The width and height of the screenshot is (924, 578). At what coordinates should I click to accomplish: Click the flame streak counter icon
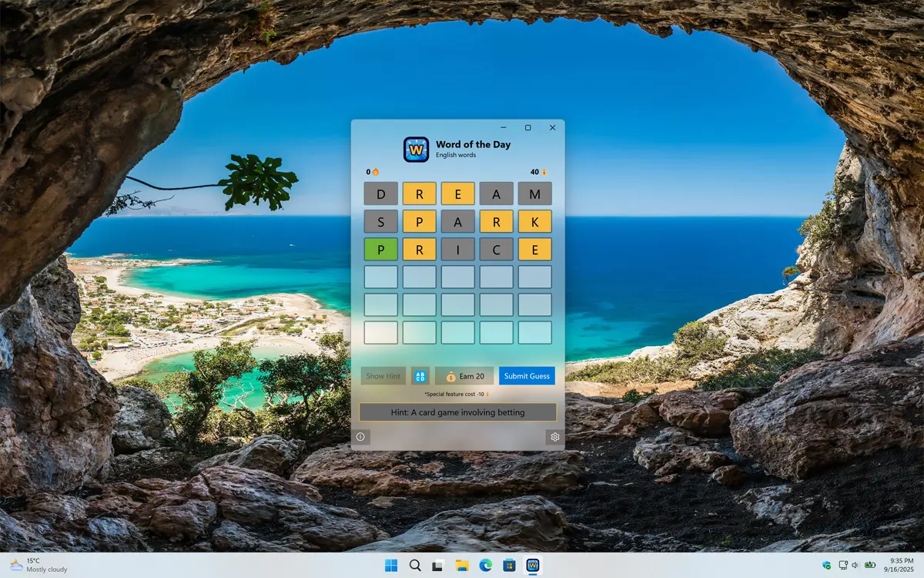tap(376, 172)
